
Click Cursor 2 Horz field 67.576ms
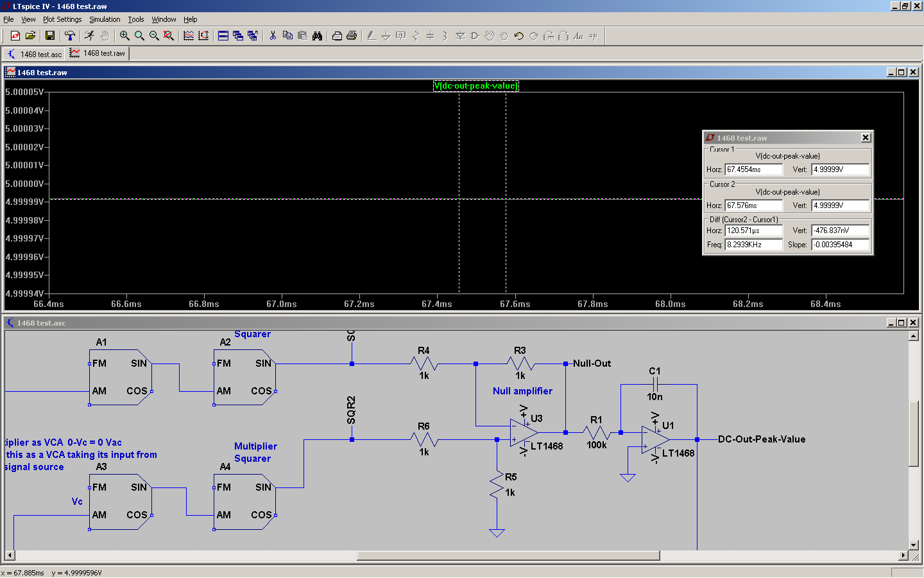click(754, 206)
